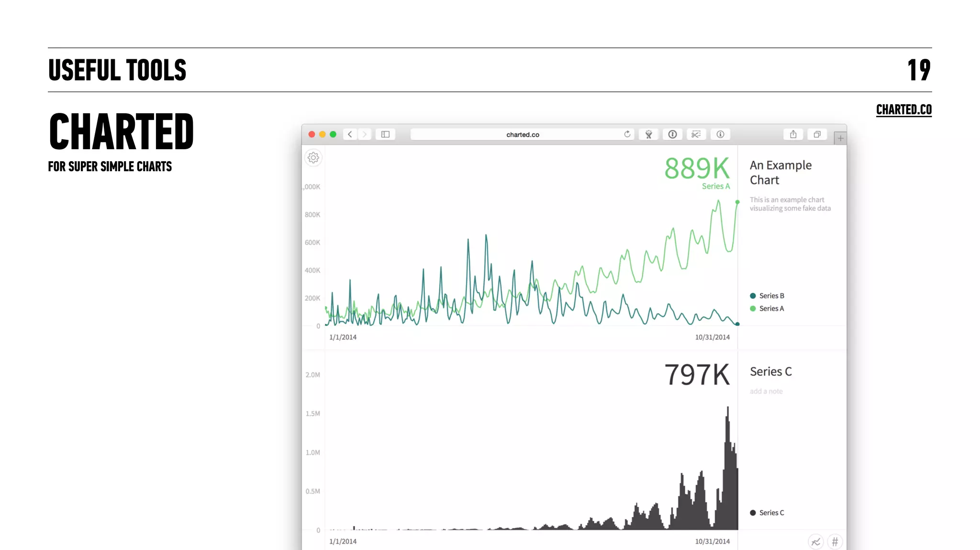Viewport: 980px width, 550px height.
Task: Open the CHARTED.CO link on slide
Action: [903, 110]
